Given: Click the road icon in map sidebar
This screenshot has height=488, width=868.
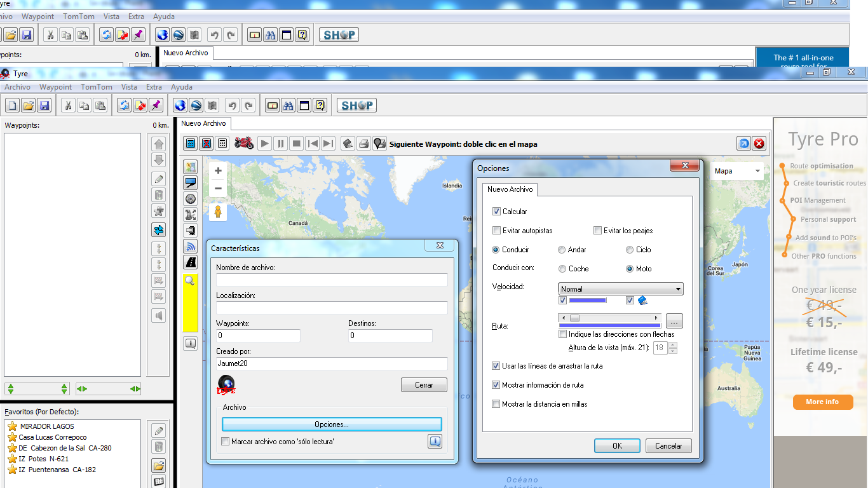Looking at the screenshot, I should tap(191, 262).
